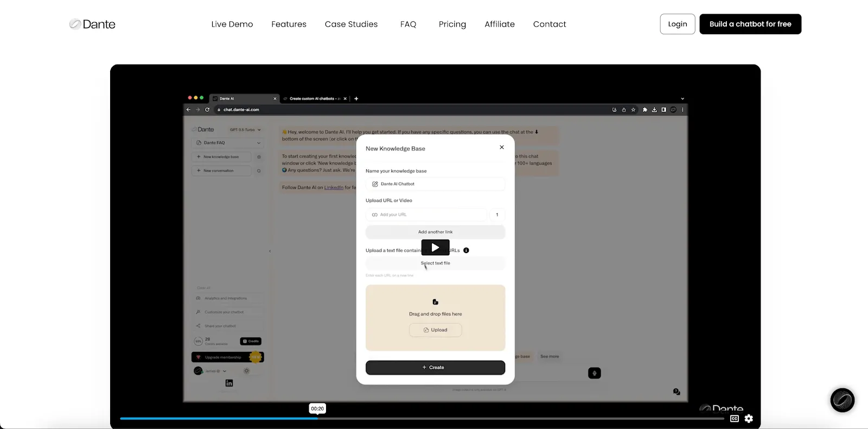Click the search icon beside New conversation

pyautogui.click(x=259, y=171)
